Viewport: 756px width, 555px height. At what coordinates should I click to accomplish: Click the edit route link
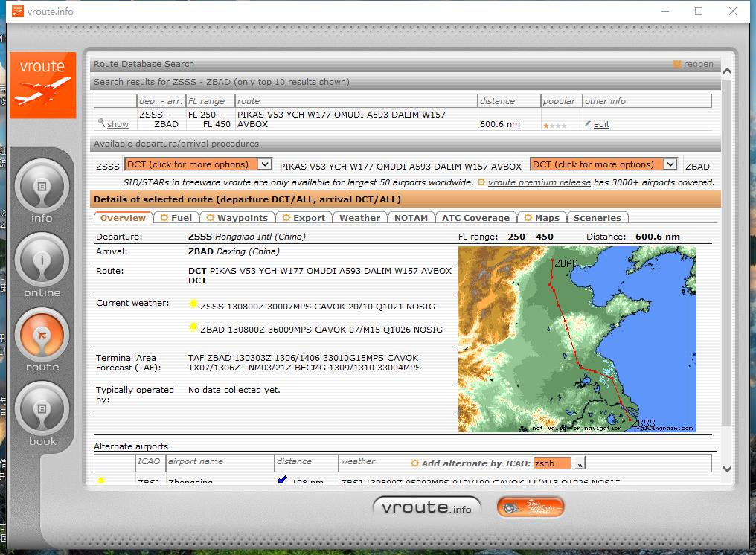tap(601, 124)
